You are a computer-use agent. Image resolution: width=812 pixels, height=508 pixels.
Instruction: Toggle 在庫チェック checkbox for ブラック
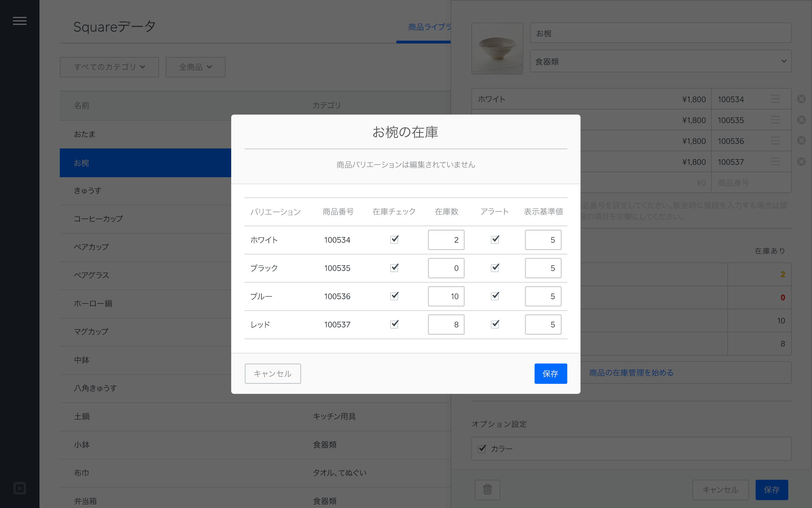point(394,268)
